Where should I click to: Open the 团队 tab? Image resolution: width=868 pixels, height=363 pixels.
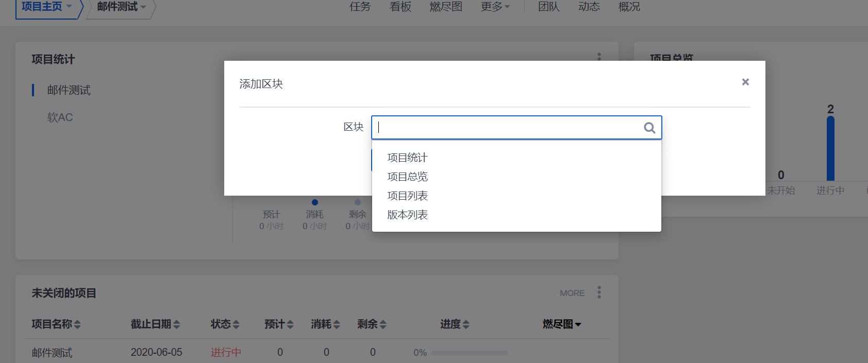tap(548, 7)
